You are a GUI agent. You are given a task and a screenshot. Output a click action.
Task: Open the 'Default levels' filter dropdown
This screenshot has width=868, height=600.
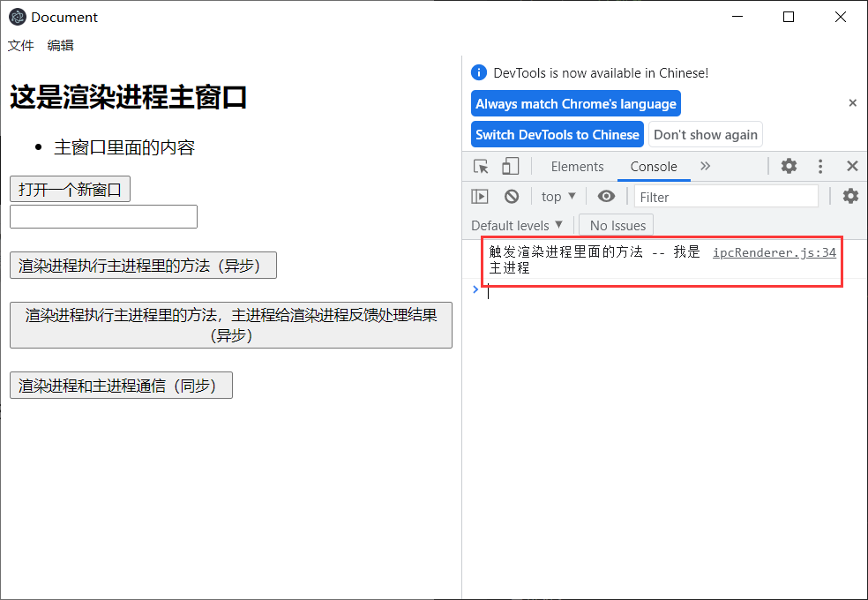pyautogui.click(x=518, y=225)
